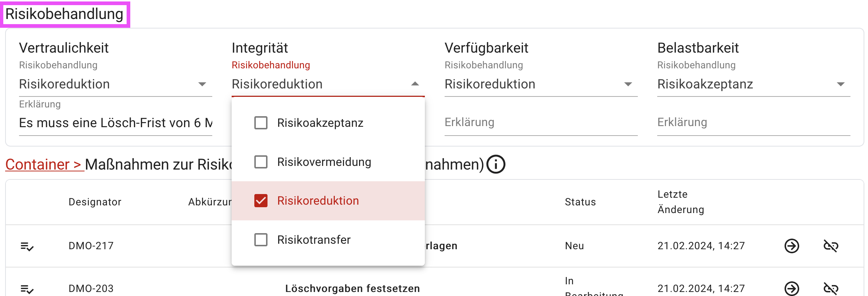Click the checklist icon beside DMO-203
Image resolution: width=868 pixels, height=296 pixels.
(x=26, y=288)
